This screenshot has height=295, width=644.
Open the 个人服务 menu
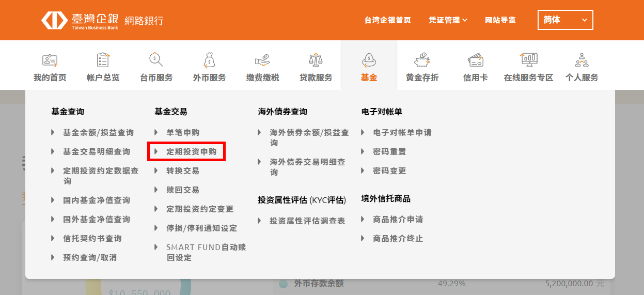[x=582, y=67]
